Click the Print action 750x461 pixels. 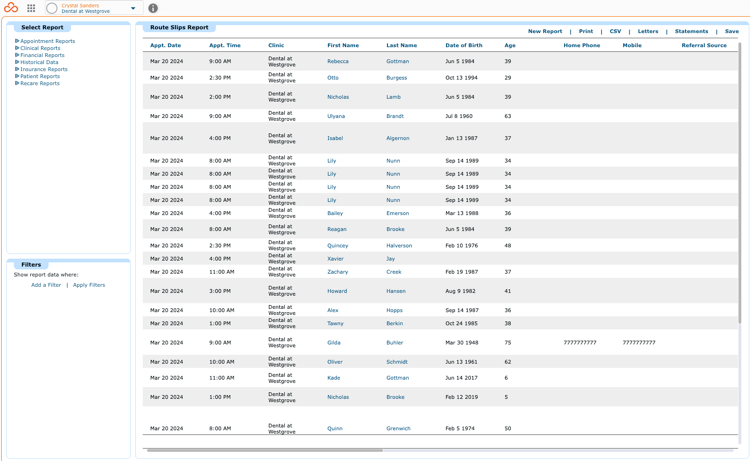click(x=585, y=31)
